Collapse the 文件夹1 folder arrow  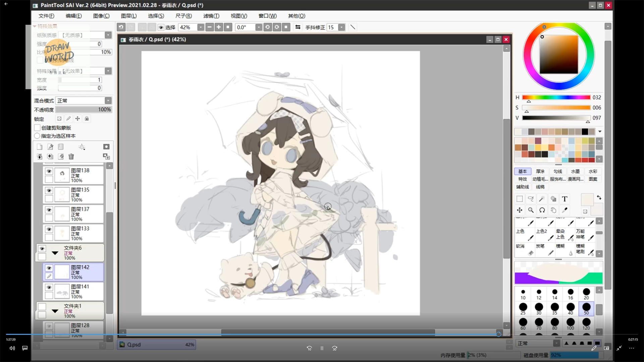point(55,311)
